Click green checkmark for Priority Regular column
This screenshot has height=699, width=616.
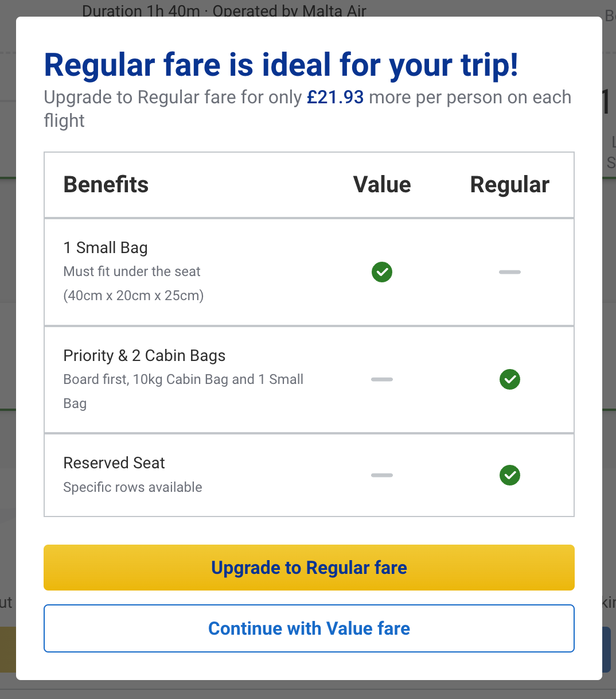(509, 379)
